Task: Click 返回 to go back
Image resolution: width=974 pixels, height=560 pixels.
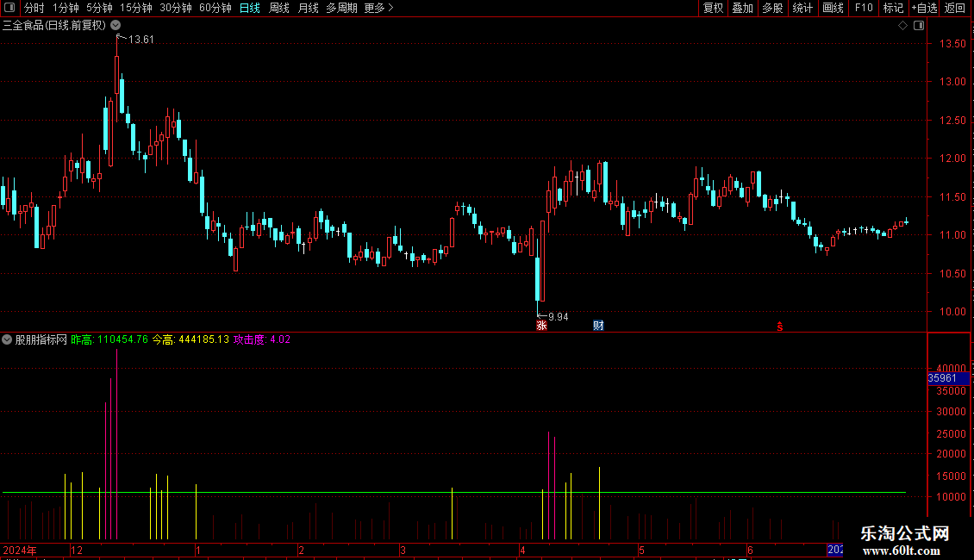Action: coord(955,8)
